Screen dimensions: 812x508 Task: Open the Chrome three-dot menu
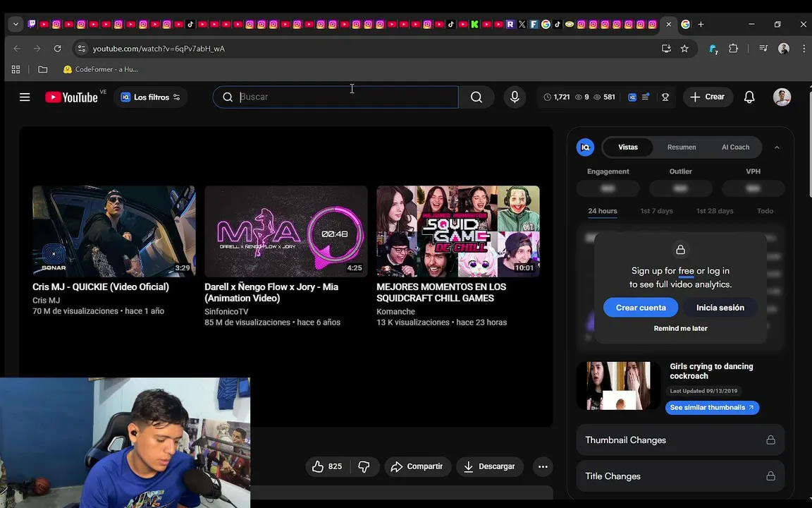[804, 48]
